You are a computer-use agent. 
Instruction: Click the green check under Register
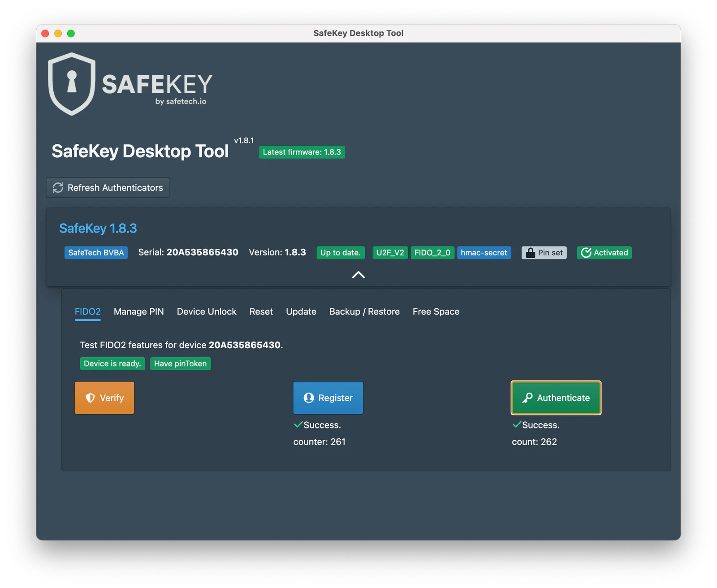point(298,424)
